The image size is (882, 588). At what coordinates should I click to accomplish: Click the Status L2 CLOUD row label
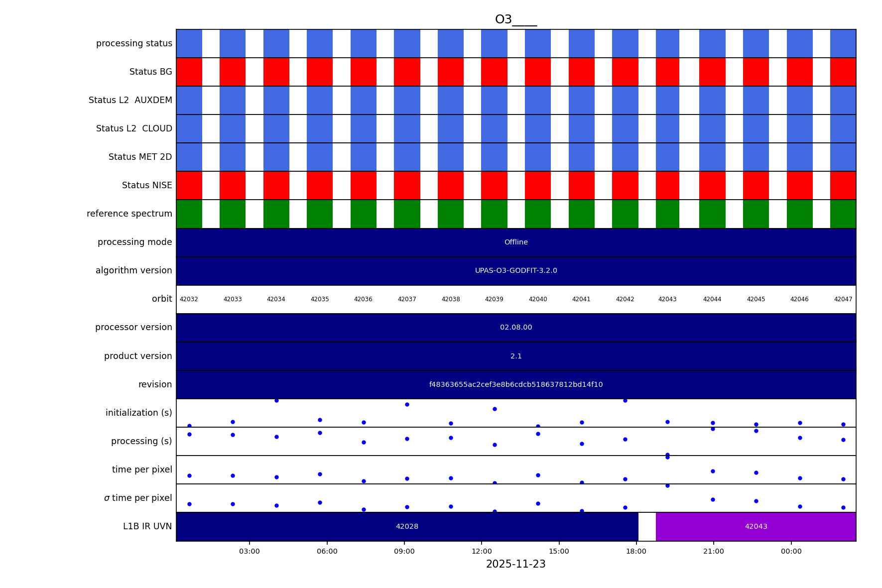(x=134, y=129)
